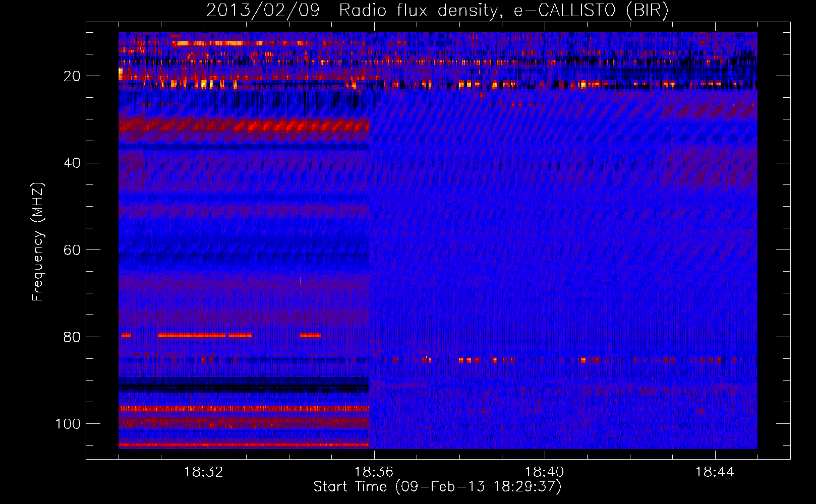Click the date "2013/02/09" in the title
The width and height of the screenshot is (816, 504).
[263, 10]
